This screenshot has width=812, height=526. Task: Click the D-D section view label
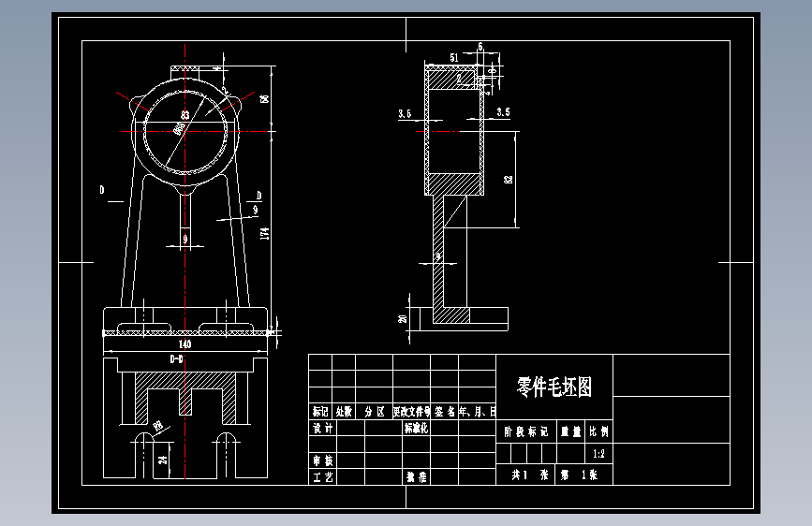[x=177, y=358]
